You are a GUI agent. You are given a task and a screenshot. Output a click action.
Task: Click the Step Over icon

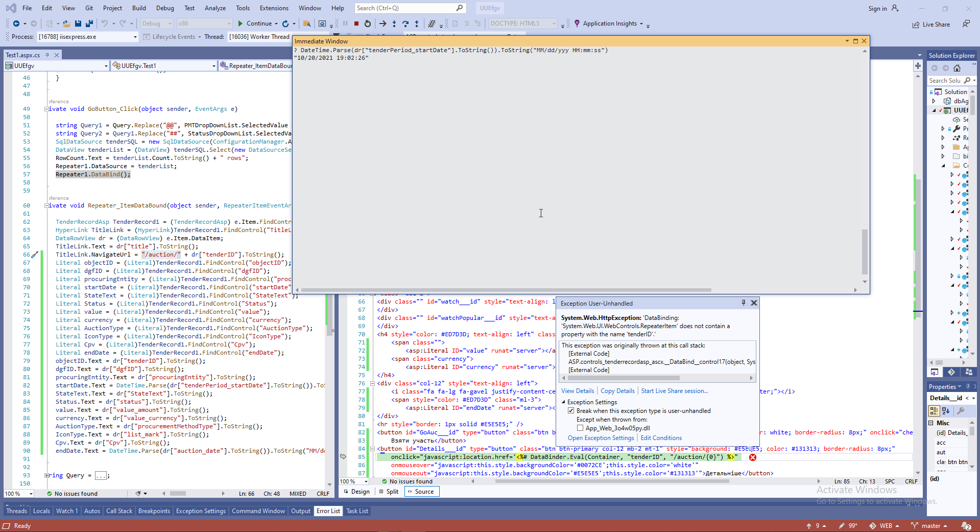(x=405, y=24)
